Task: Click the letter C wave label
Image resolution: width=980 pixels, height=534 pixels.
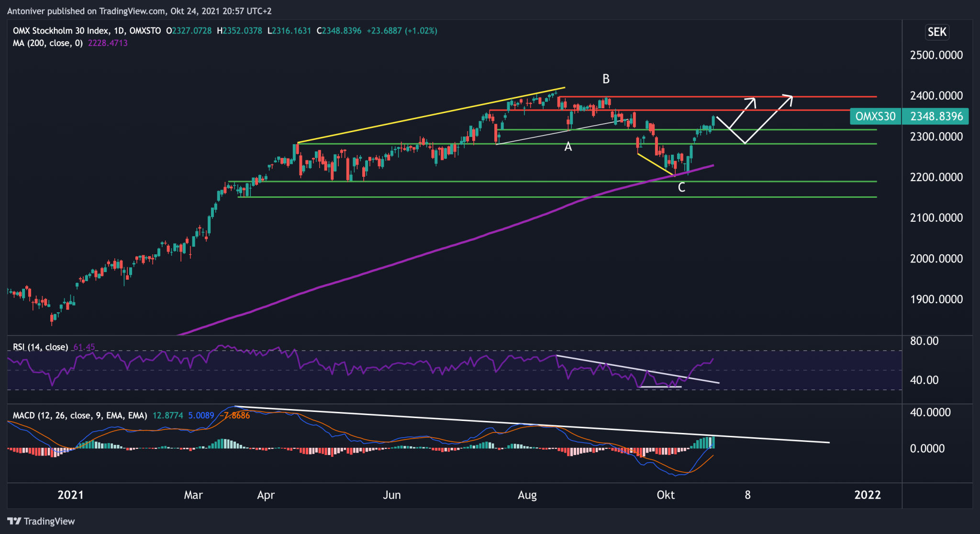Action: (681, 188)
